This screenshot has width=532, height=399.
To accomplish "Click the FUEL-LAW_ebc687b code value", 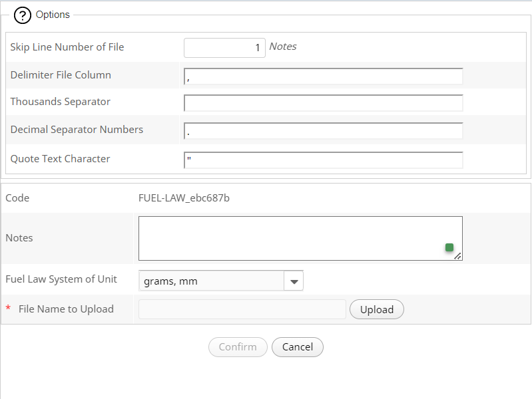I will (x=184, y=198).
